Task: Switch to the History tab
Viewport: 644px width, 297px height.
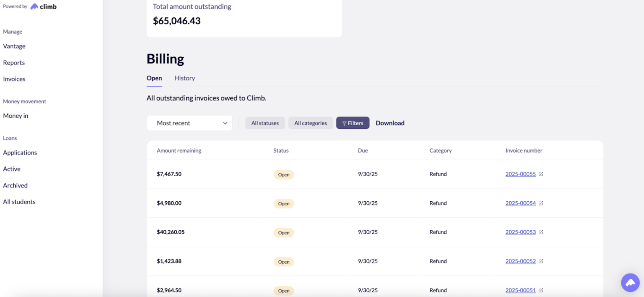Action: coord(185,78)
